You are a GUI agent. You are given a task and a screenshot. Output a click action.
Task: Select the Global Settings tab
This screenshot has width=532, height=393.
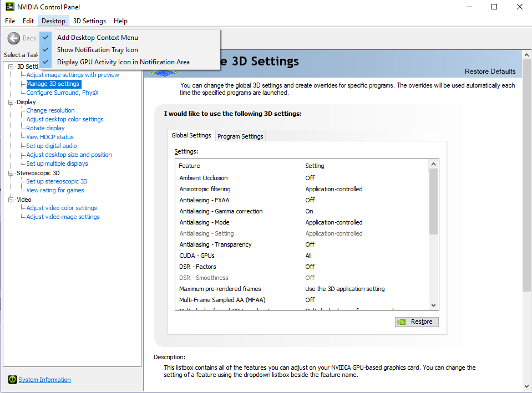click(x=191, y=135)
